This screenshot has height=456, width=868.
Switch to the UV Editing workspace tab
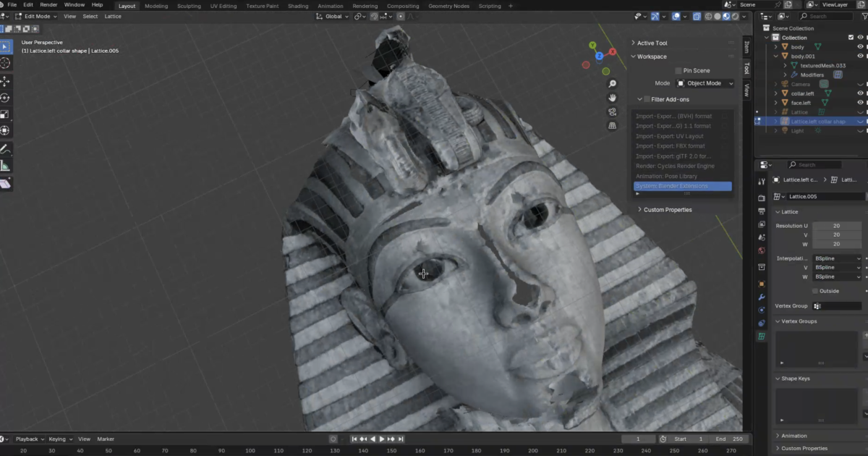click(223, 6)
